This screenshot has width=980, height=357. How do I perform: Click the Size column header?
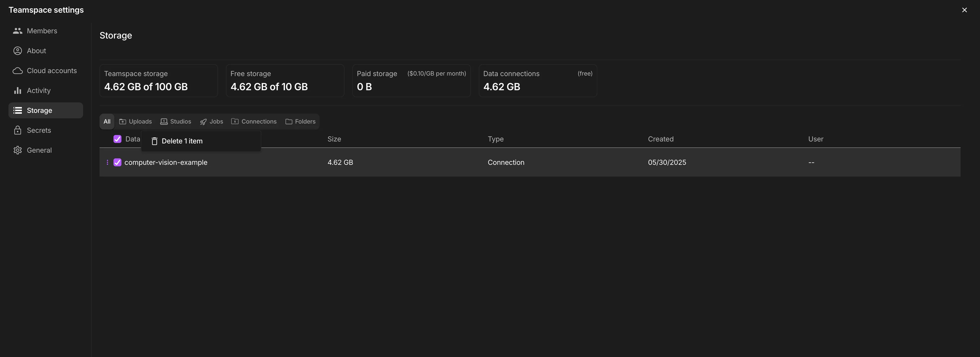tap(334, 139)
